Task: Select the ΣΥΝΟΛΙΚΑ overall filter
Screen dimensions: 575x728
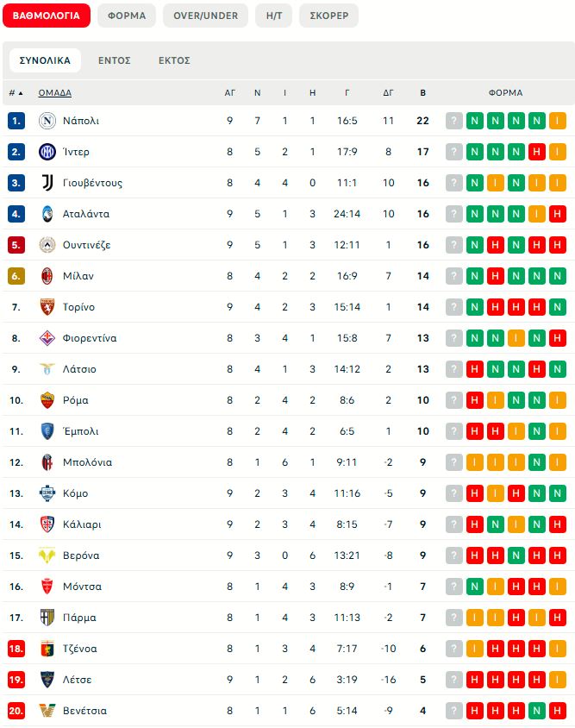Action: pos(45,60)
